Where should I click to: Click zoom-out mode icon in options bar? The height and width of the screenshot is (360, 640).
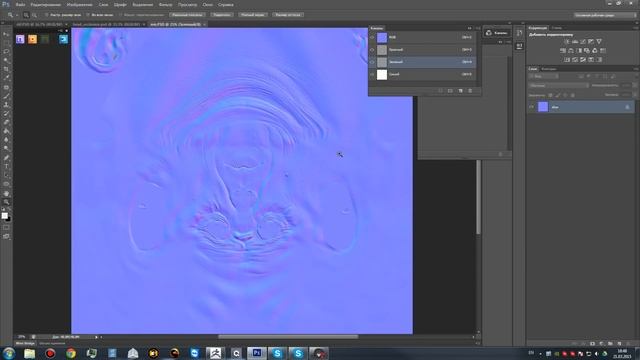(34, 15)
